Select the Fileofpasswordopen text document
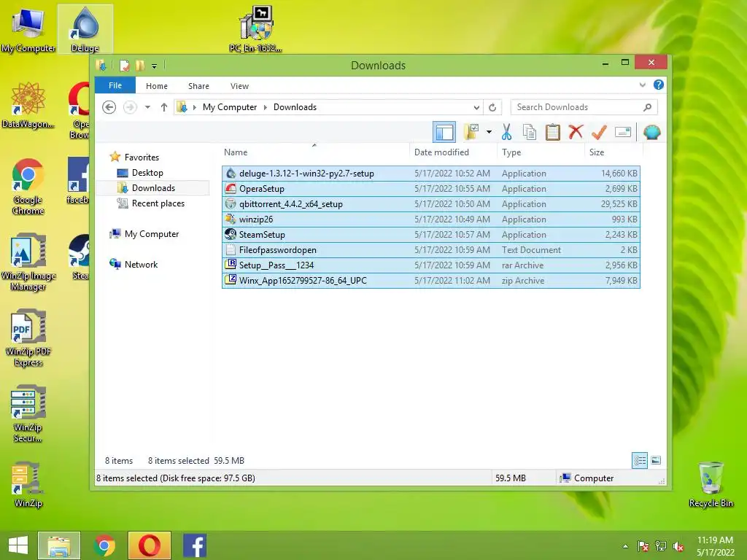 tap(430, 249)
